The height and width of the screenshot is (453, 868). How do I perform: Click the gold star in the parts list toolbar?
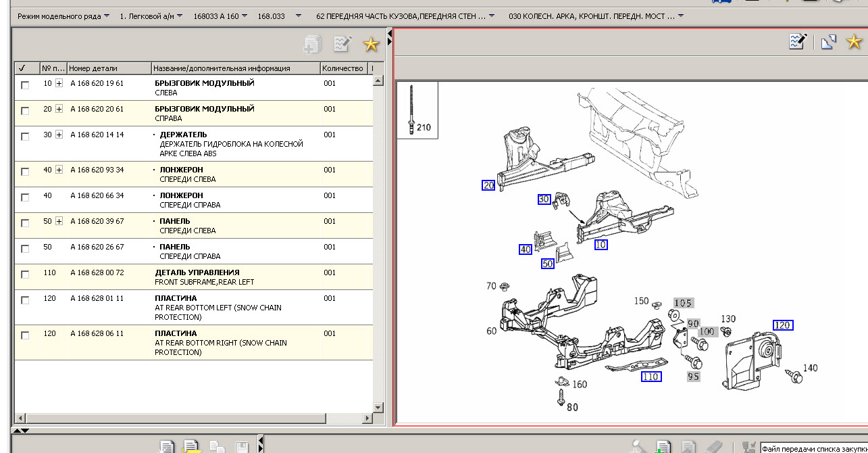(371, 45)
